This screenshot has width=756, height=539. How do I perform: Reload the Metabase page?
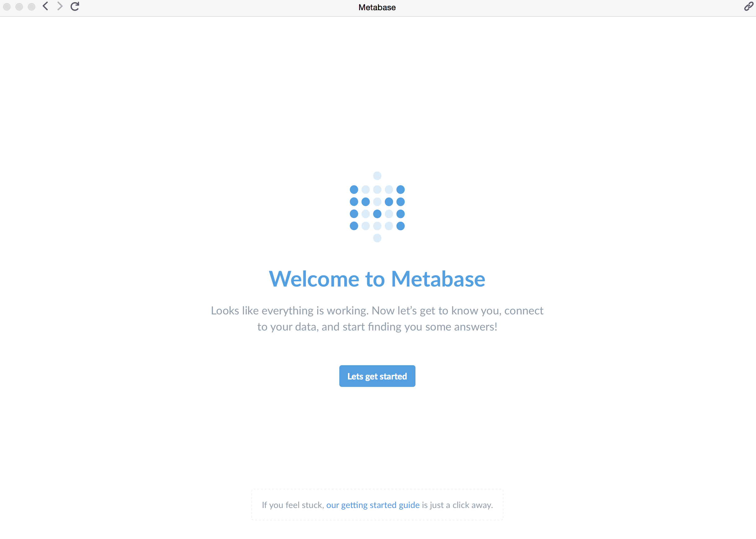[x=75, y=6]
